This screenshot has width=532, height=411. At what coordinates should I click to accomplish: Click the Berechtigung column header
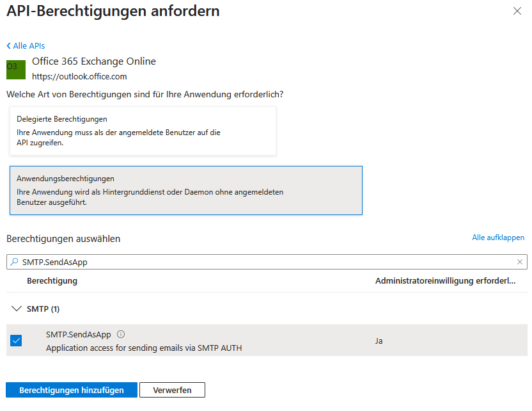click(52, 281)
